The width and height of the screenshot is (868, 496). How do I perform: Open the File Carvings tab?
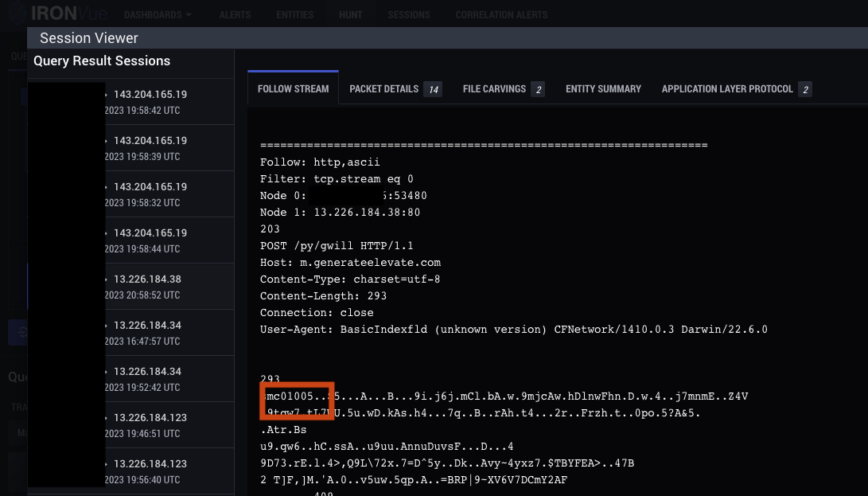point(503,88)
